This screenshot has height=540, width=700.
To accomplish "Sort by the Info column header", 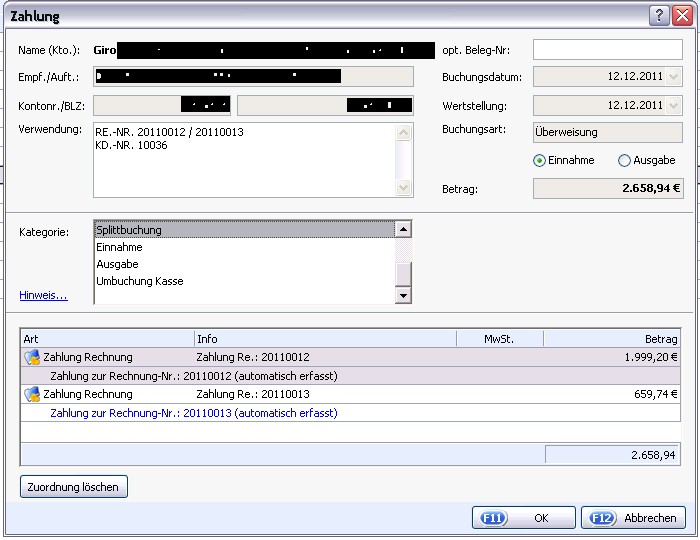I will tap(325, 339).
